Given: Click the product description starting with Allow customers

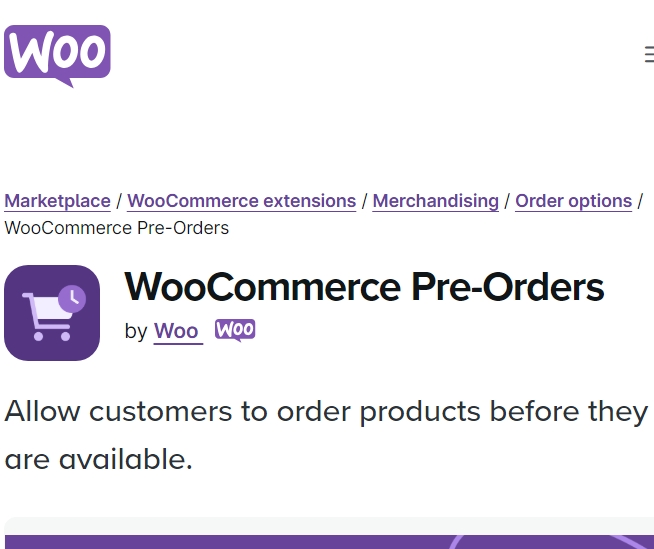Looking at the screenshot, I should (x=326, y=436).
